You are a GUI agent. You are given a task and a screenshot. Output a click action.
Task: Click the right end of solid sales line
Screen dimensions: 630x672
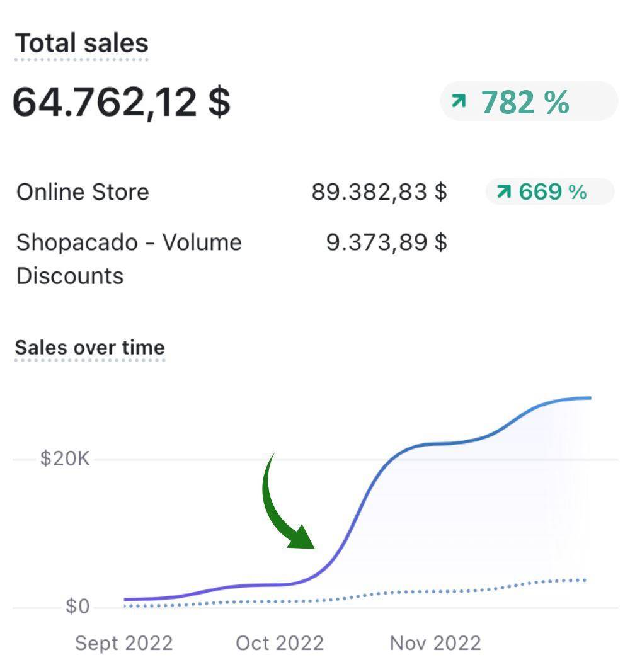tap(588, 398)
